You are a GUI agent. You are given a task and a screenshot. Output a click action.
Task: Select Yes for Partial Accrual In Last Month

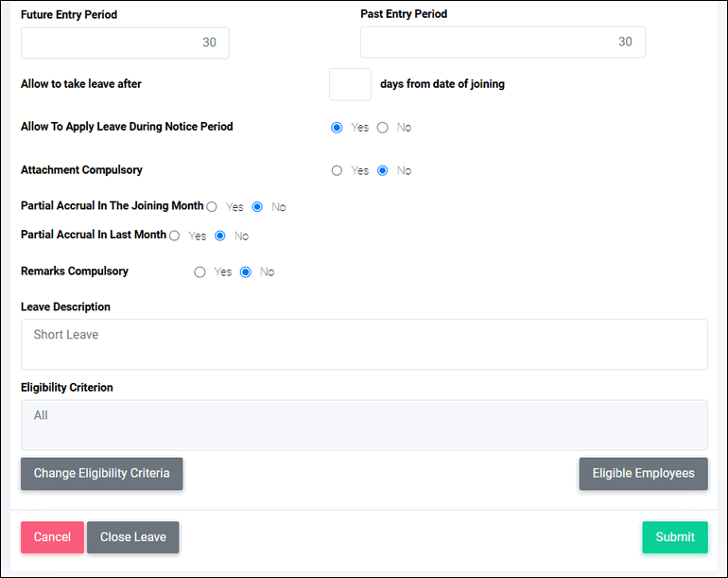click(175, 236)
